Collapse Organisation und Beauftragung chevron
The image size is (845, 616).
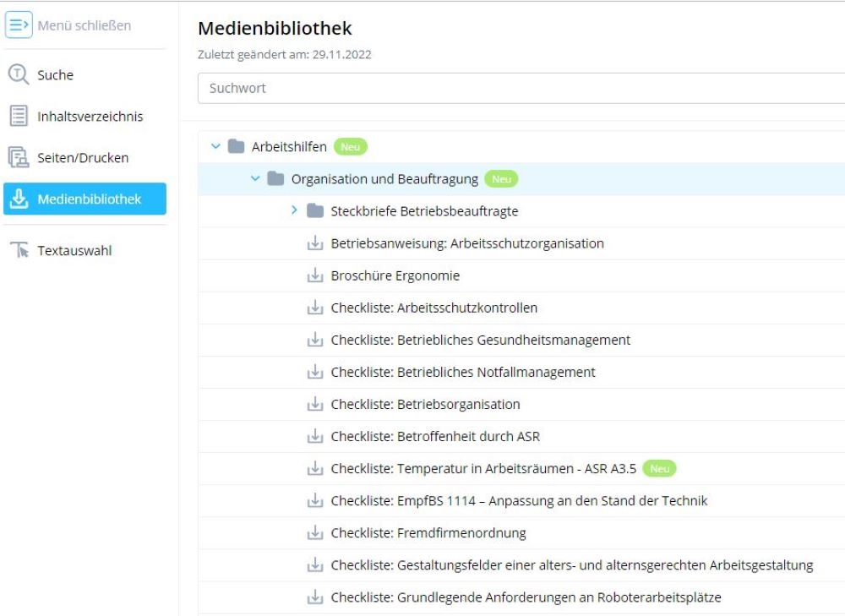point(255,178)
